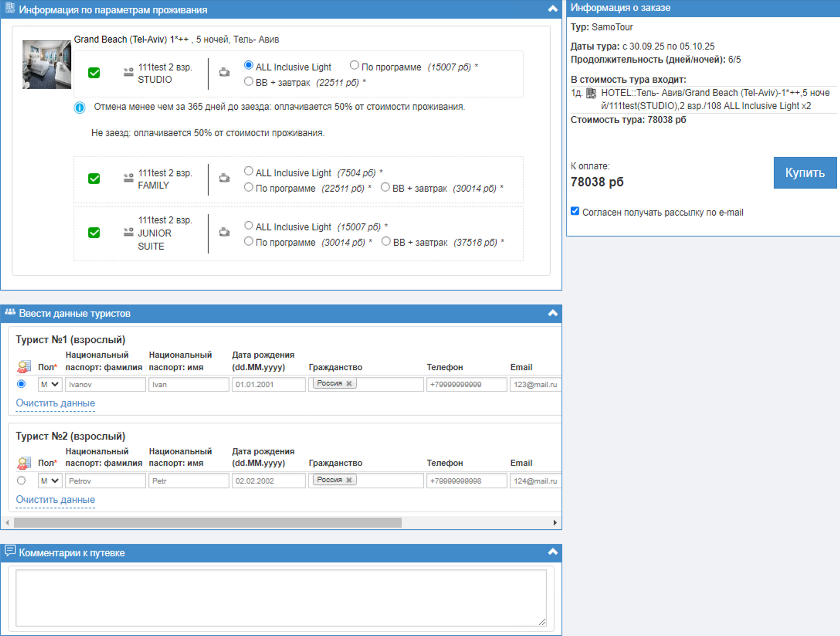Select the Турист №2 radio button
840x636 pixels.
22,480
